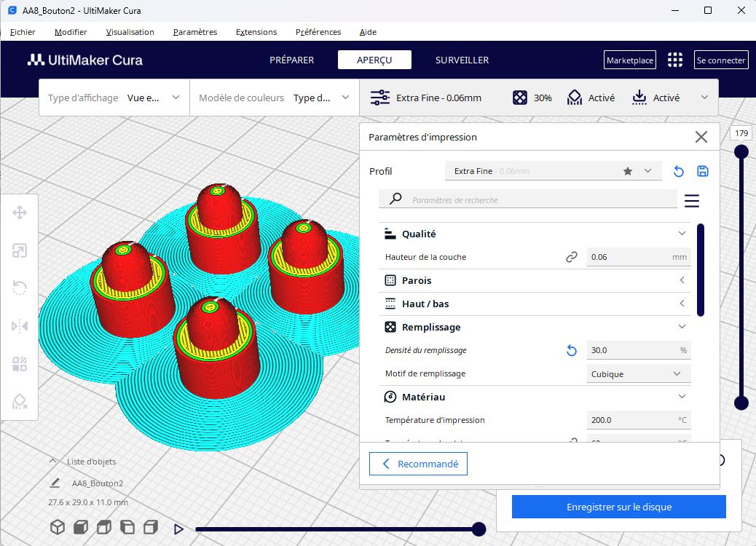
Task: Select the Scale tool
Action: tap(20, 251)
